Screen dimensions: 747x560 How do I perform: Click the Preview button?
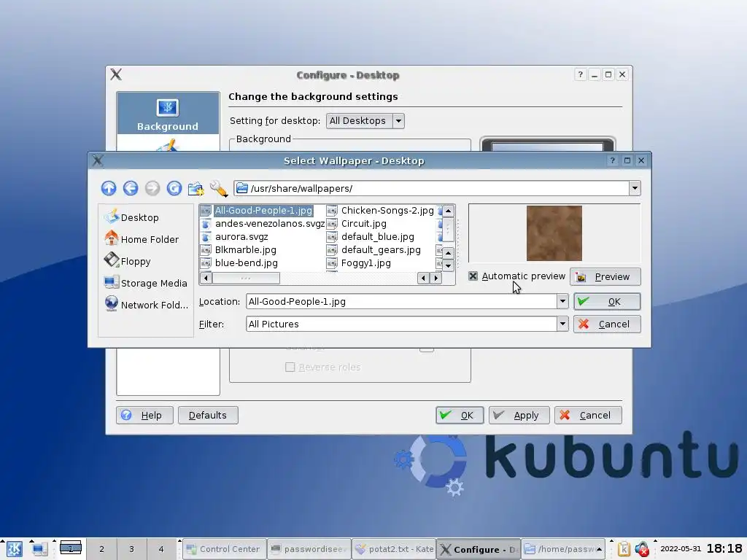pos(605,276)
